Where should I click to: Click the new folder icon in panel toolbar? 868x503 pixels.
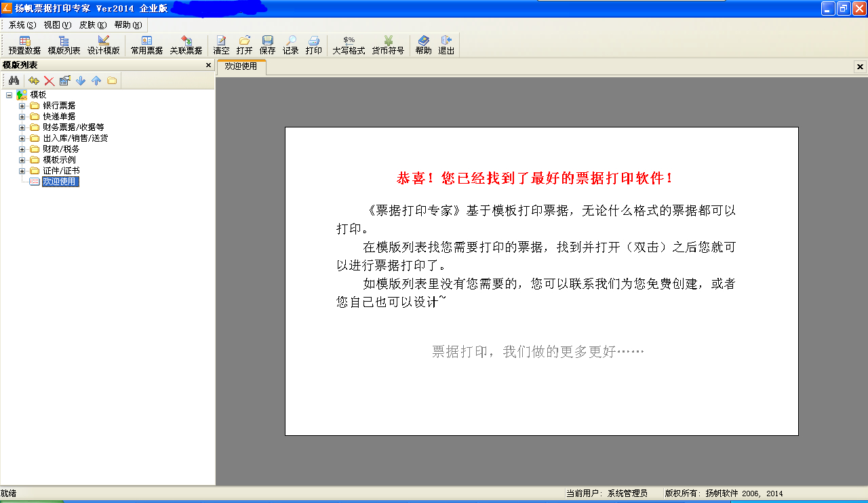(x=112, y=81)
